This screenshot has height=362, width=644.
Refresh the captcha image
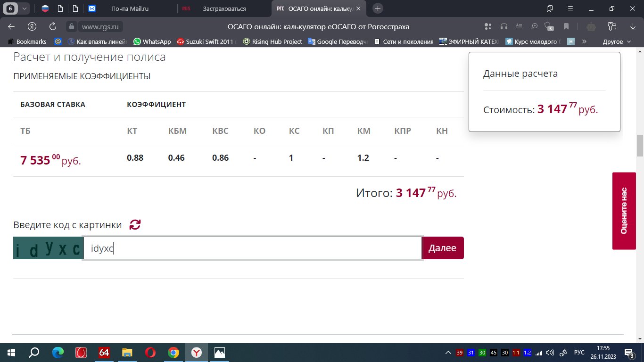135,225
